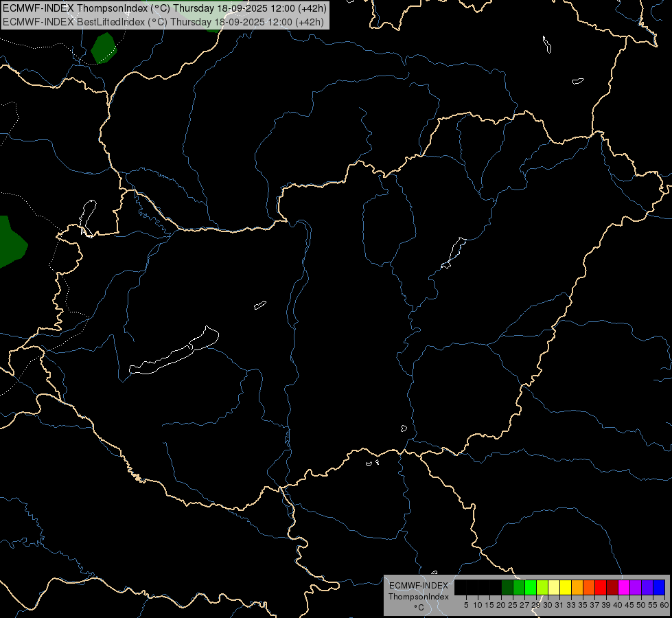Select the magenta 40–45 legend swatch
Viewport: 672px width, 618px height.
coord(624,587)
